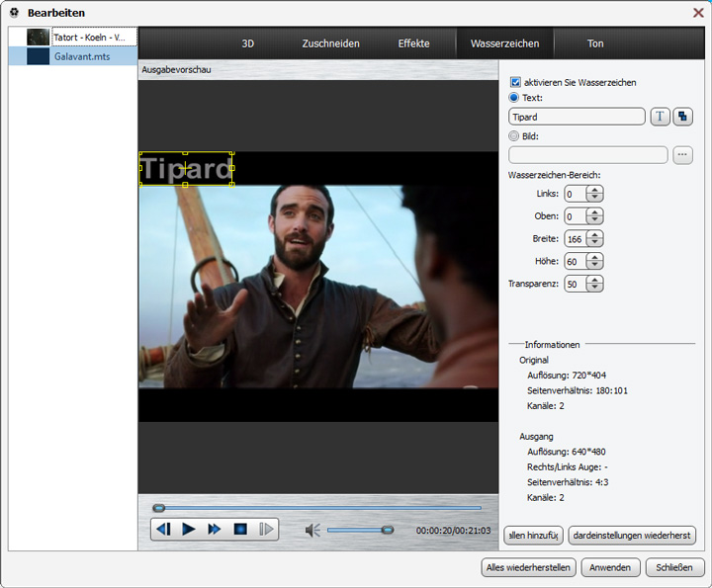Disable the 'aktivieren Sie Wasserzeichen' checkbox
712x588 pixels.
(x=515, y=82)
